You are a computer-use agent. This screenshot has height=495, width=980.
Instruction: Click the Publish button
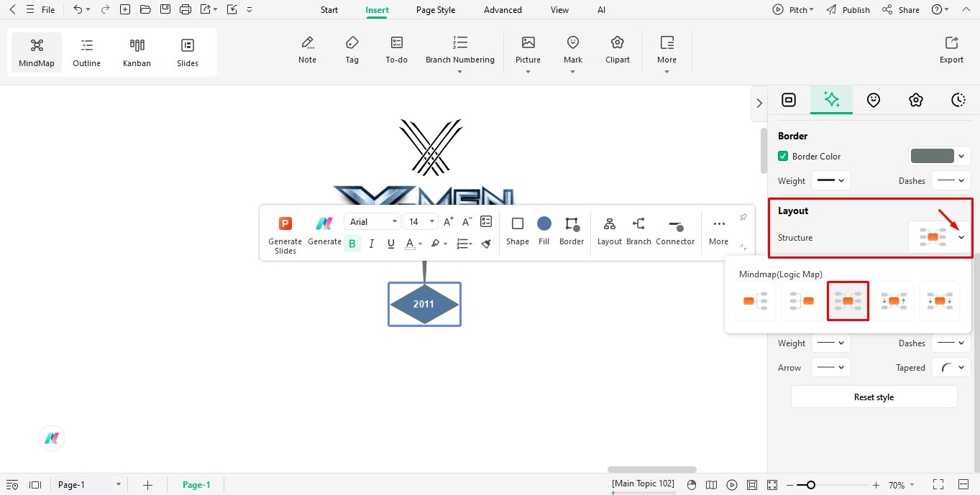848,10
